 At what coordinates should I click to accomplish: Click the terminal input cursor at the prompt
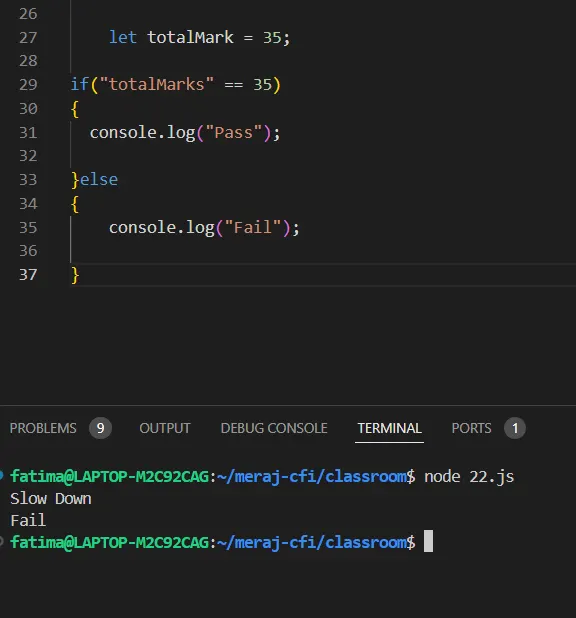429,541
